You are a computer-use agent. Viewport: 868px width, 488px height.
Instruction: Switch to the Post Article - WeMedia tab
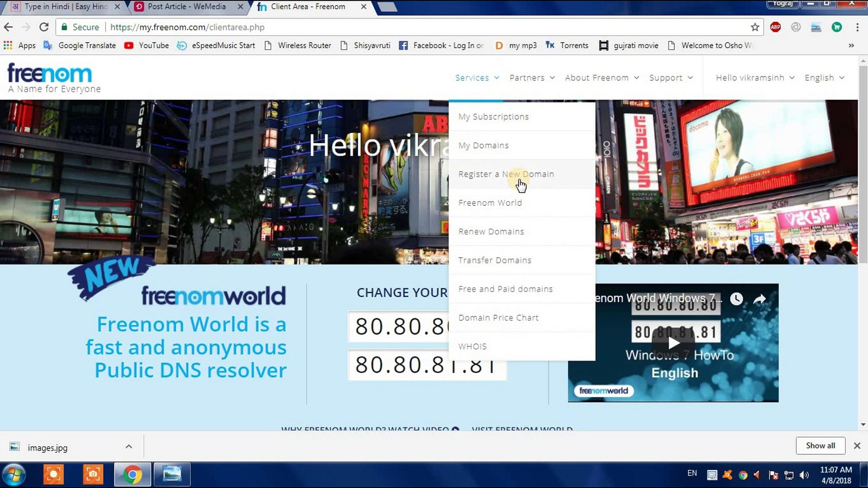[187, 7]
